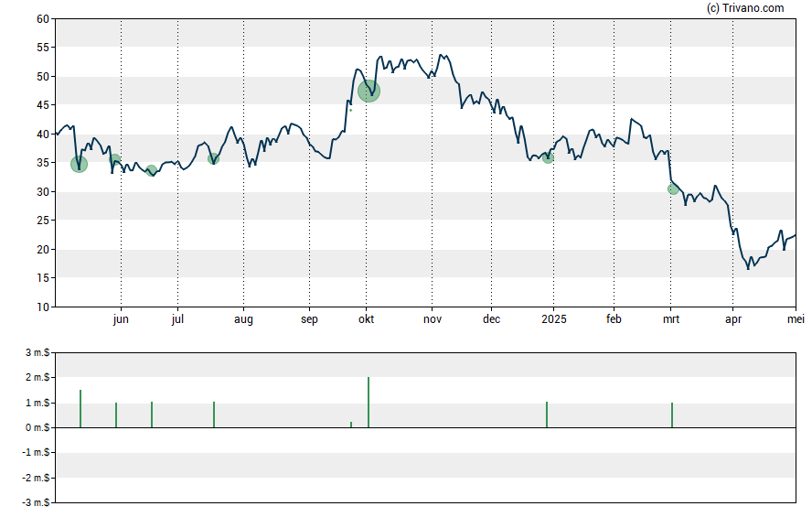Click the volume bar near 2025
Screen dimensions: 812x517
pyautogui.click(x=547, y=415)
